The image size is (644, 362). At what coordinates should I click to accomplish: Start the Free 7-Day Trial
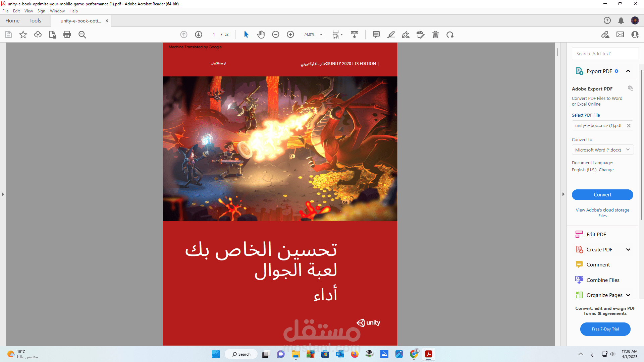605,329
